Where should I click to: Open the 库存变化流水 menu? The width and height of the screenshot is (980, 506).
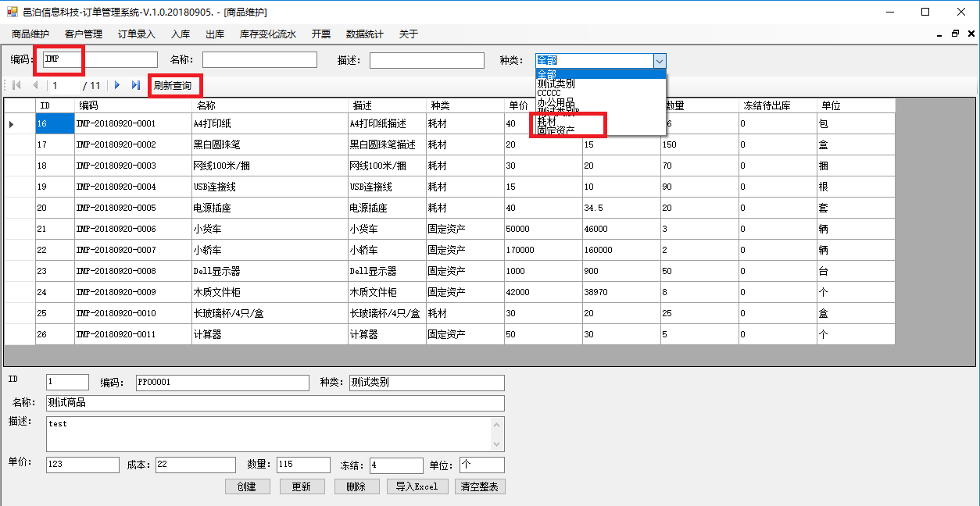click(267, 34)
